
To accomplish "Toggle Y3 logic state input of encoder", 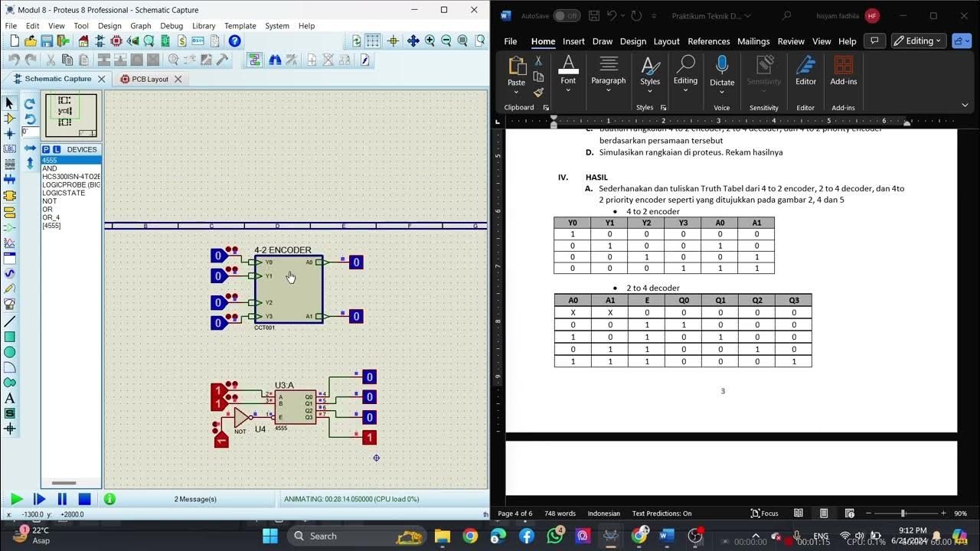I will coord(218,322).
